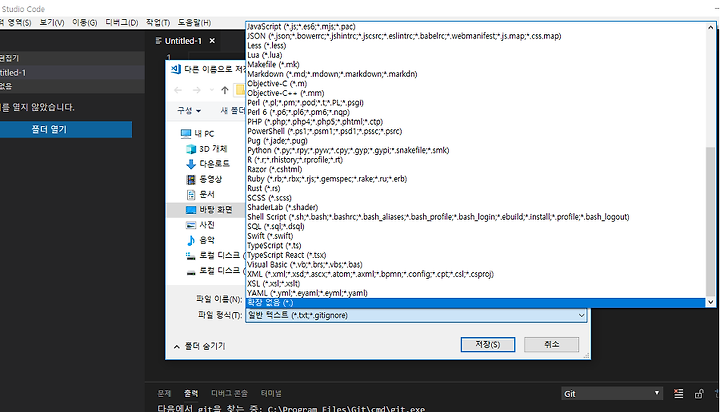Image resolution: width=720 pixels, height=412 pixels.
Task: Select Razor (*.cshtml) option
Action: 476,169
